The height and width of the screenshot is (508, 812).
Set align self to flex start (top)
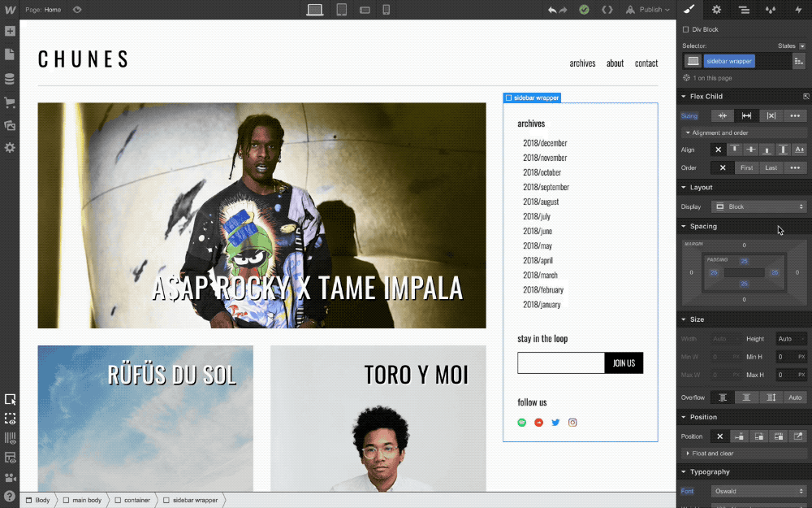click(734, 150)
